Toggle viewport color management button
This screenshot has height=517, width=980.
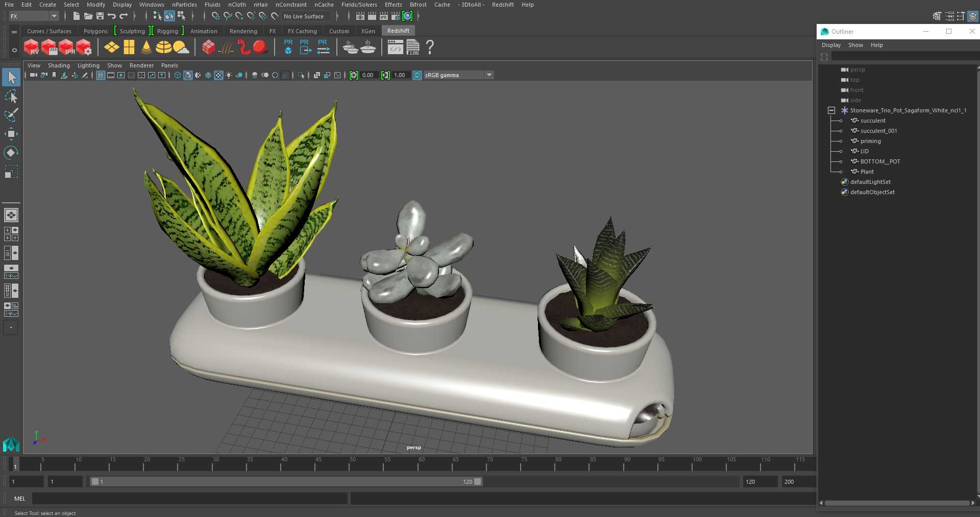(x=417, y=75)
